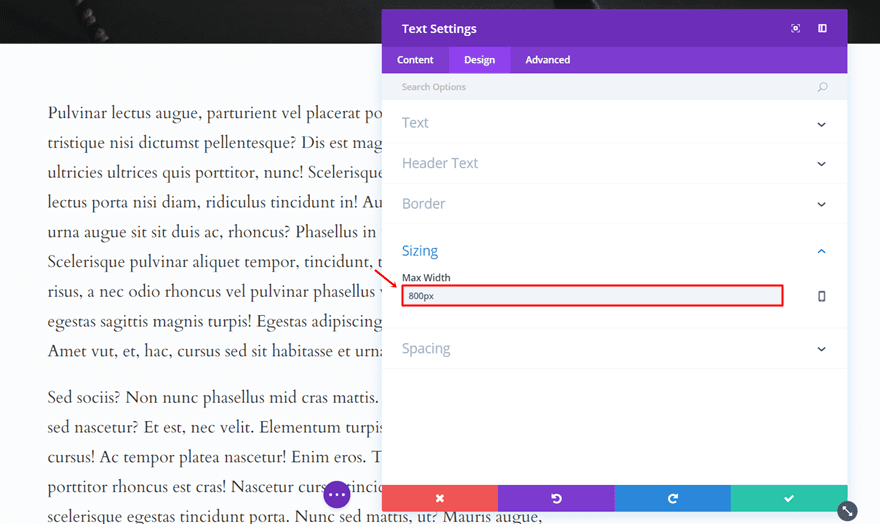Undo the last change in the footer
Viewport: 880px width, 524px height.
[556, 498]
